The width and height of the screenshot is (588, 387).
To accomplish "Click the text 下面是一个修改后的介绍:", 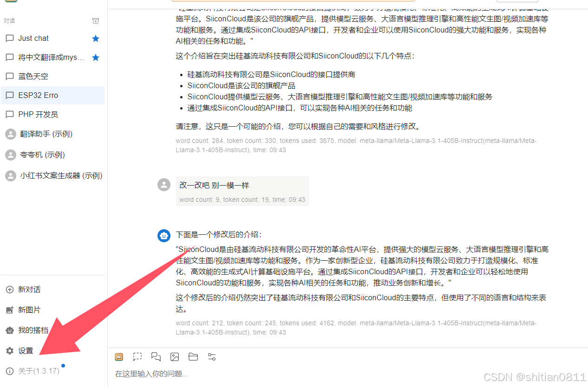I will (x=218, y=235).
